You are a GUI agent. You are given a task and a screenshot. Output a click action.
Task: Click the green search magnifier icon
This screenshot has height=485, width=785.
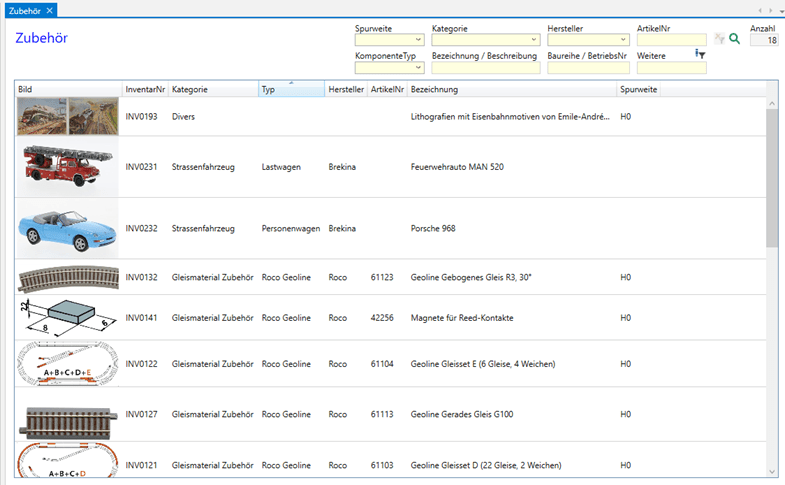coord(734,40)
